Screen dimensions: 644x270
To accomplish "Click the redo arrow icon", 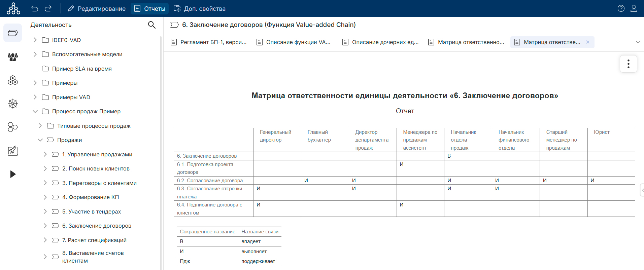I will [x=48, y=8].
